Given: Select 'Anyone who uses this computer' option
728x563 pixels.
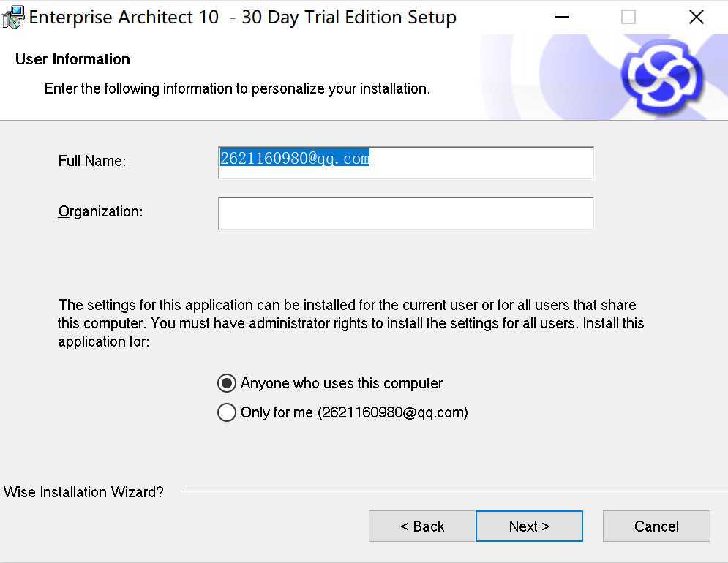Looking at the screenshot, I should 227,383.
